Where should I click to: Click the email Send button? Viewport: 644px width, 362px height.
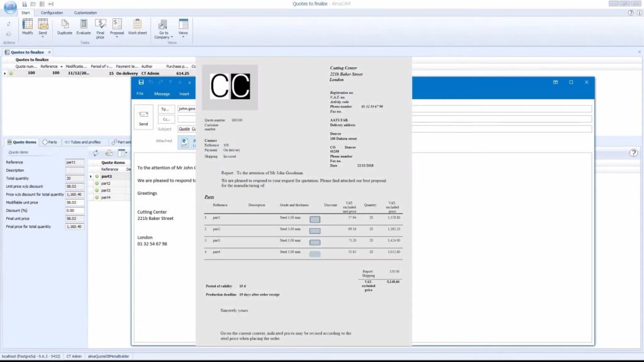pyautogui.click(x=143, y=118)
